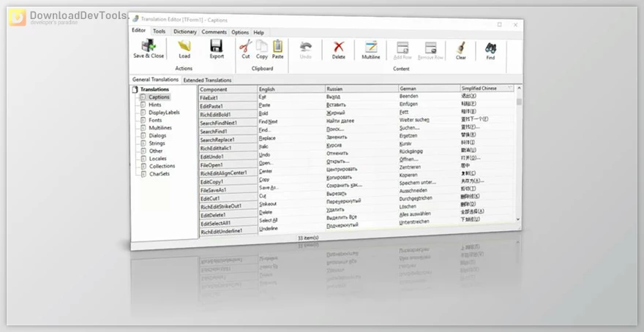Click the Paste clipboard icon
Screen dimensions: 644x332
(277, 46)
